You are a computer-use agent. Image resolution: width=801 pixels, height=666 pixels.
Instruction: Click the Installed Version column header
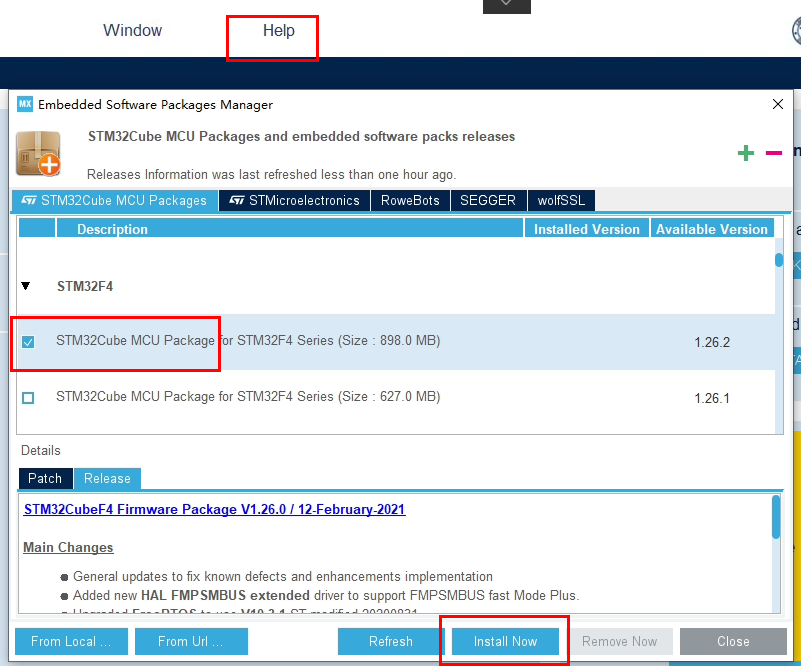(x=586, y=229)
